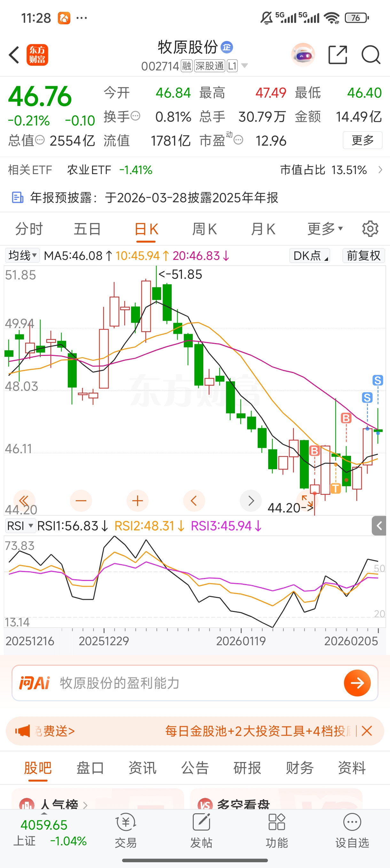Select the 日K chart tab
The image size is (390, 868).
coord(146,229)
